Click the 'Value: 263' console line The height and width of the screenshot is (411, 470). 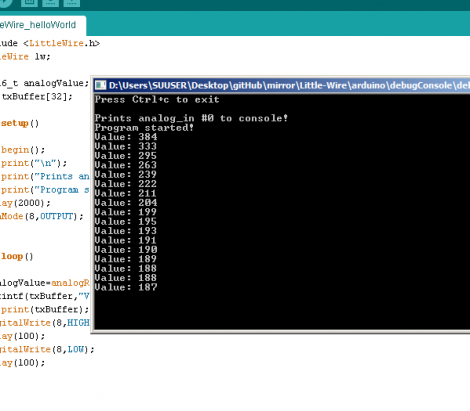[126, 165]
